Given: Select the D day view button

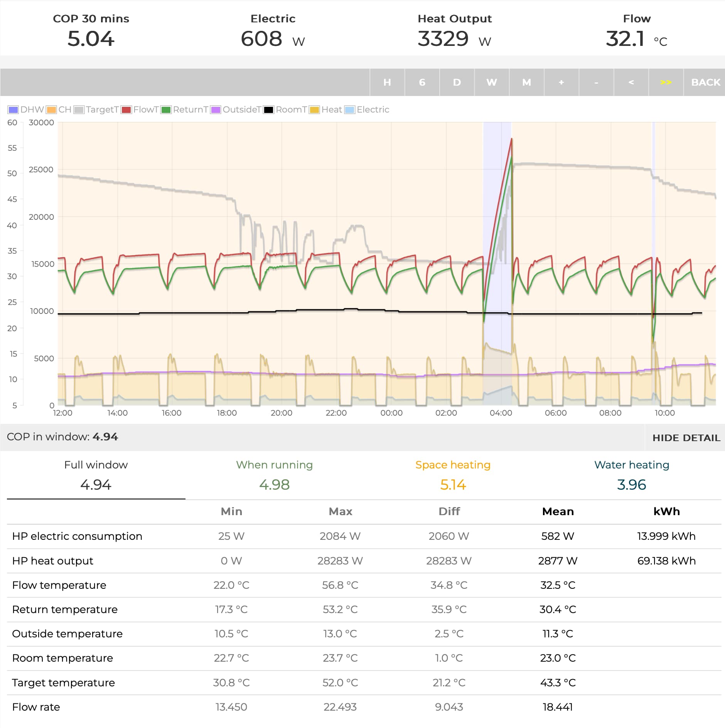Looking at the screenshot, I should [457, 82].
